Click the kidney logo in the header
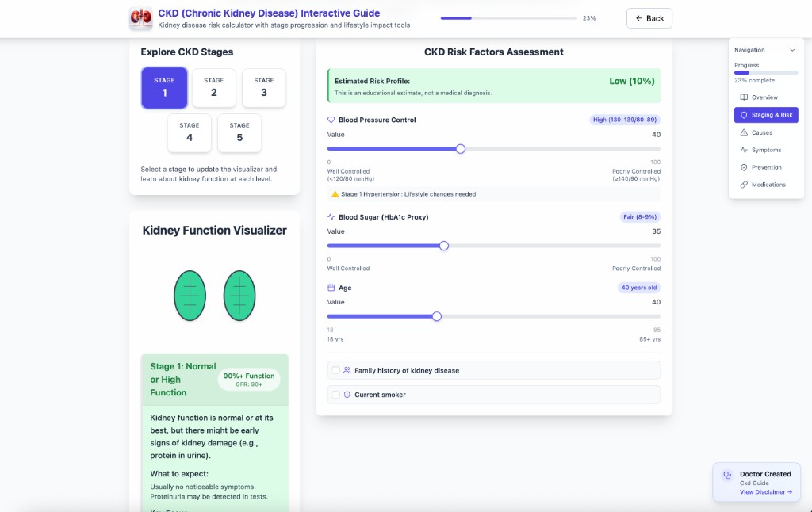 pos(140,17)
